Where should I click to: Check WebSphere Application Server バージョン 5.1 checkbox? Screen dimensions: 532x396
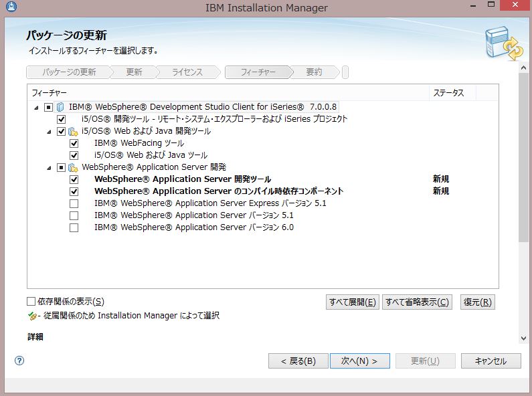pos(74,215)
